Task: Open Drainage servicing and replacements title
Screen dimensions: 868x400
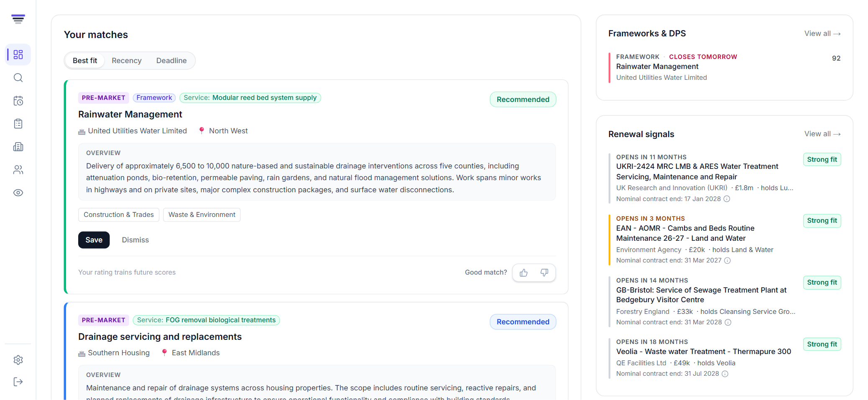Action: (160, 336)
